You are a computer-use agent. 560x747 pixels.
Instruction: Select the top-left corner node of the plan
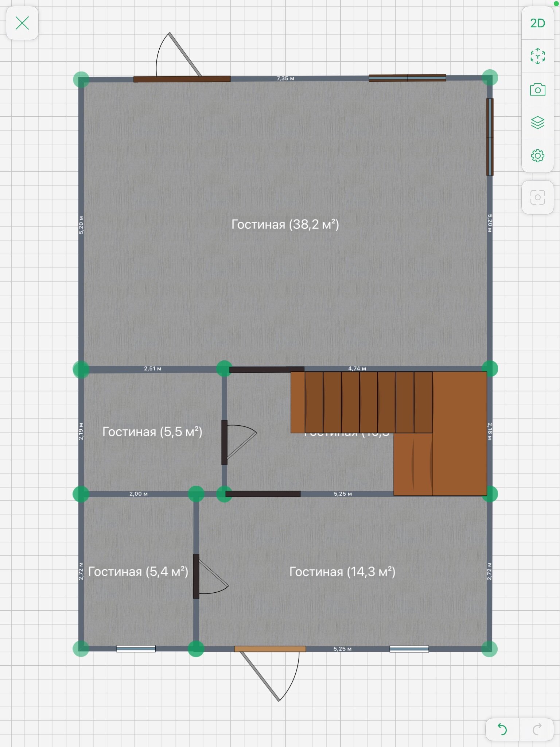[x=81, y=80]
